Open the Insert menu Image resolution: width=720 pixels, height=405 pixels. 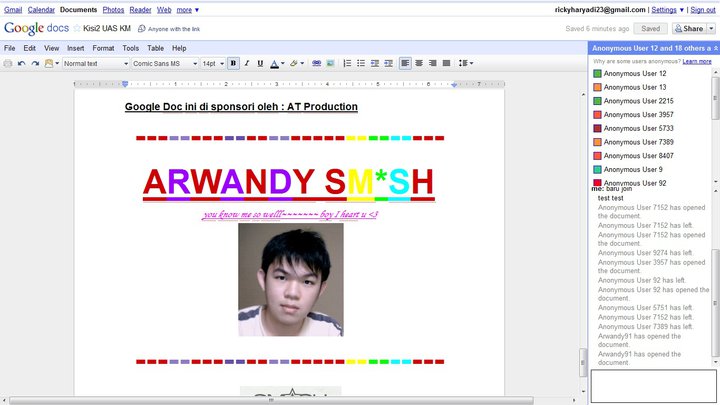click(x=75, y=48)
